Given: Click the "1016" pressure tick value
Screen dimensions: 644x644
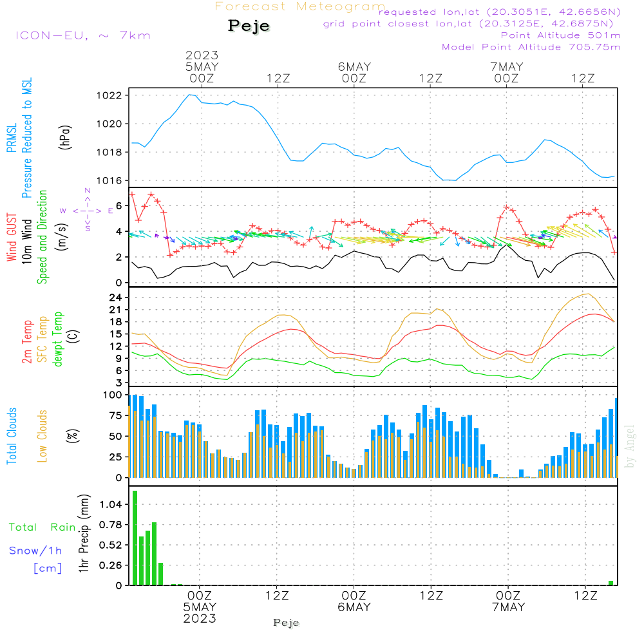Looking at the screenshot, I should [109, 181].
